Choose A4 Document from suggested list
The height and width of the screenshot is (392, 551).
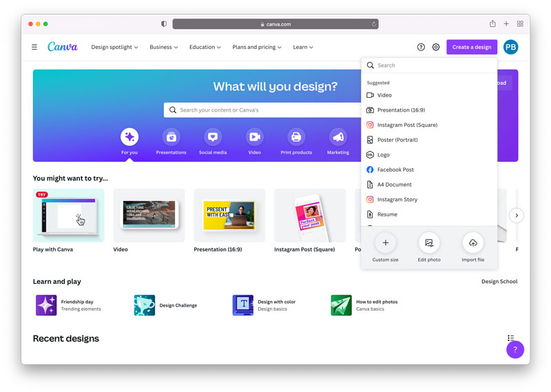pos(429,184)
